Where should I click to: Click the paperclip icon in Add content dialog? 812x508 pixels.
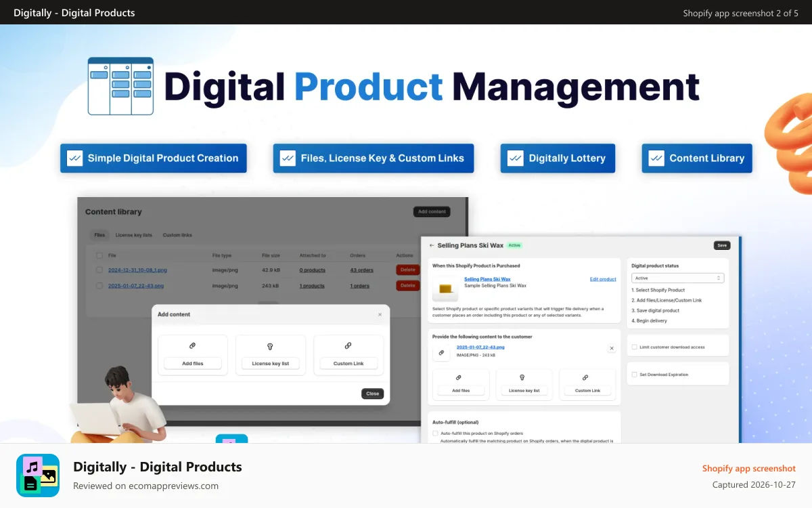(193, 345)
